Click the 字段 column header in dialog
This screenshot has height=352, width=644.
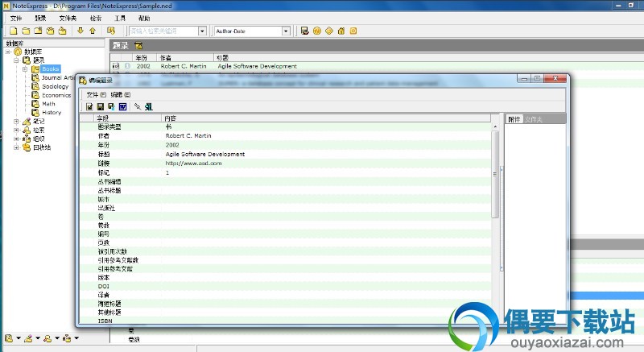[128, 118]
